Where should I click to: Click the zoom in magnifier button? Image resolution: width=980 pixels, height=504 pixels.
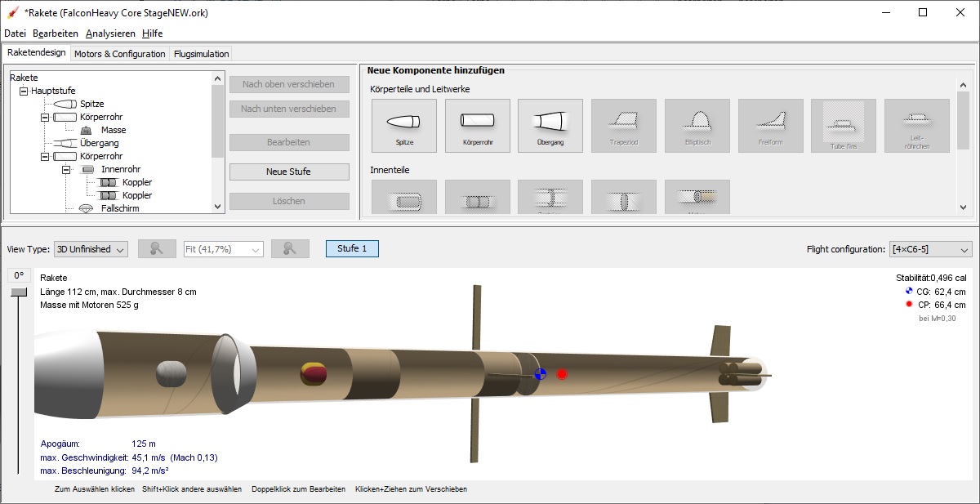click(290, 249)
